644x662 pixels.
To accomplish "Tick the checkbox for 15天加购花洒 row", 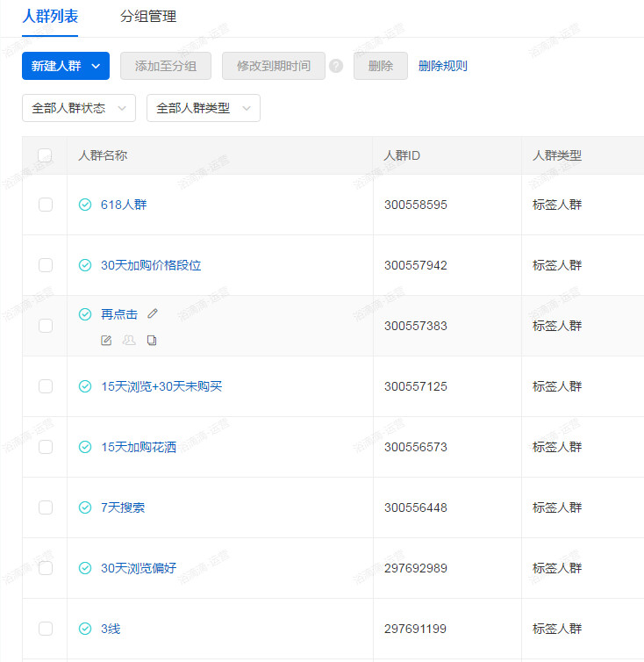I will [46, 447].
